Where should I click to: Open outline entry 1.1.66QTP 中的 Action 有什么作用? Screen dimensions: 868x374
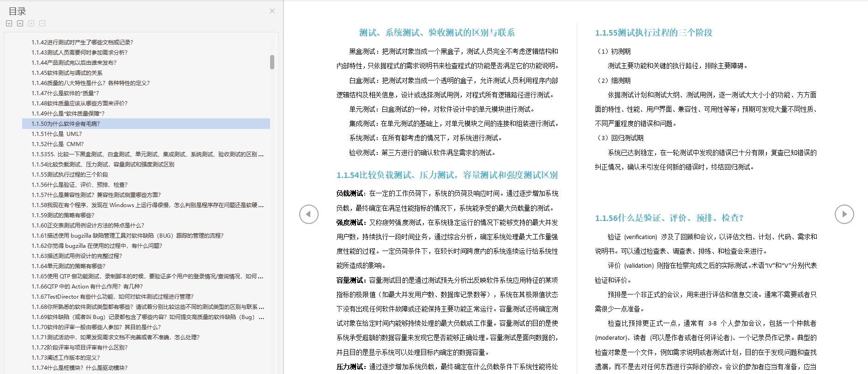click(87, 286)
